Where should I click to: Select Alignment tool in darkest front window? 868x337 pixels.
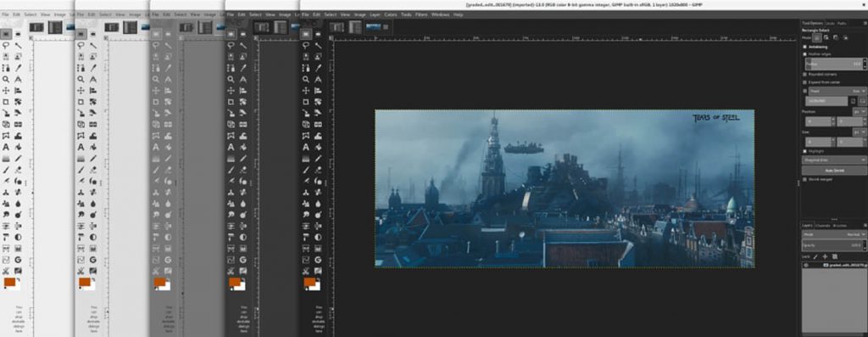[x=318, y=90]
